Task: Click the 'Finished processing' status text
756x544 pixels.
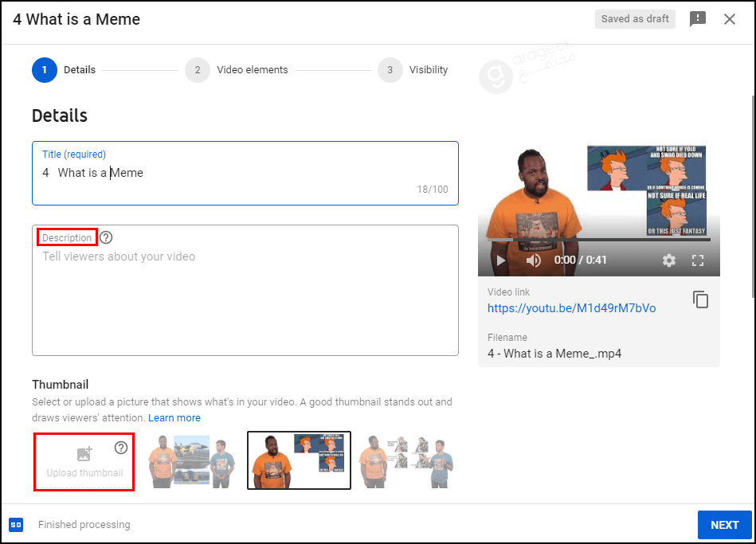Action: [x=84, y=524]
